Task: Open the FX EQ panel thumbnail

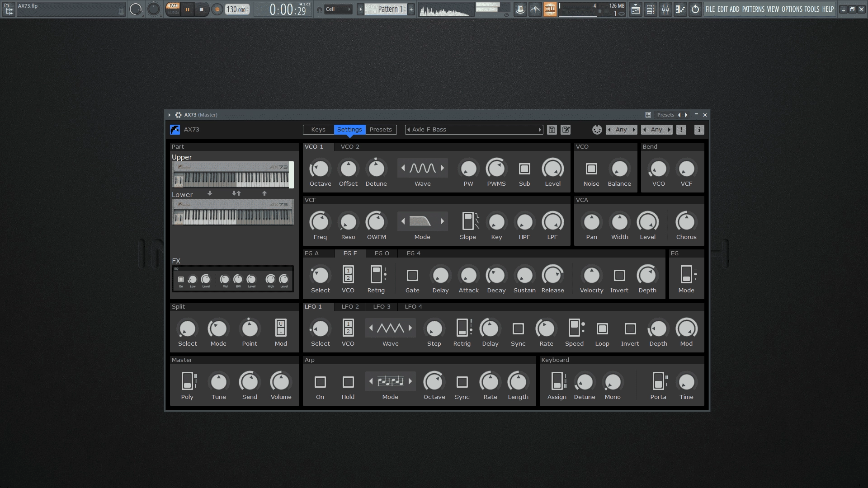Action: [232, 279]
